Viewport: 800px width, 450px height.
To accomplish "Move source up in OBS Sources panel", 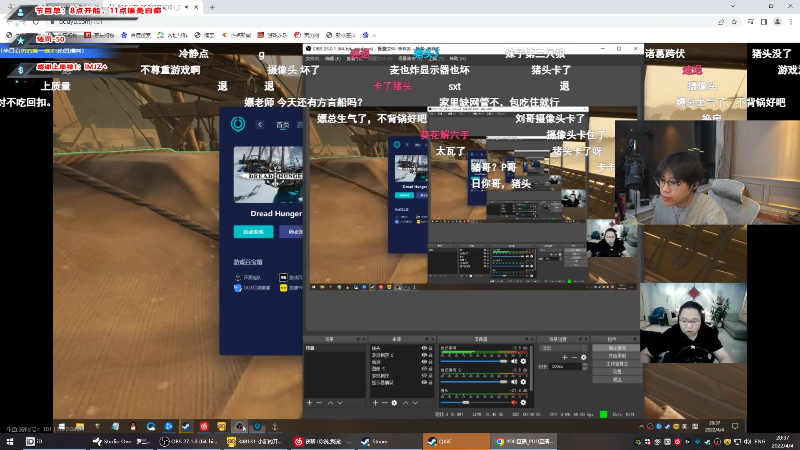I will click(x=406, y=403).
